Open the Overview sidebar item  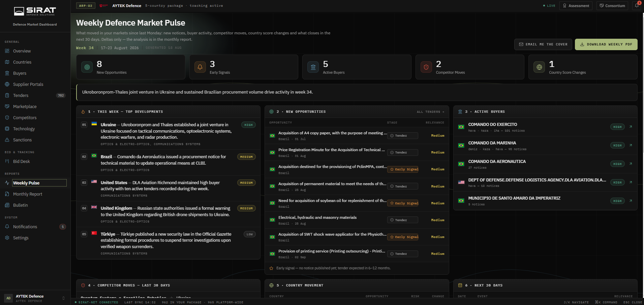[x=35, y=51]
